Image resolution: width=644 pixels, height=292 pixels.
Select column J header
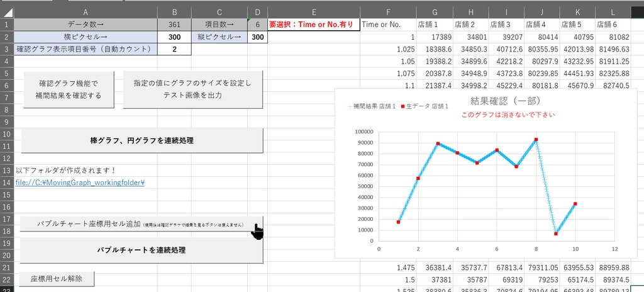pos(541,13)
